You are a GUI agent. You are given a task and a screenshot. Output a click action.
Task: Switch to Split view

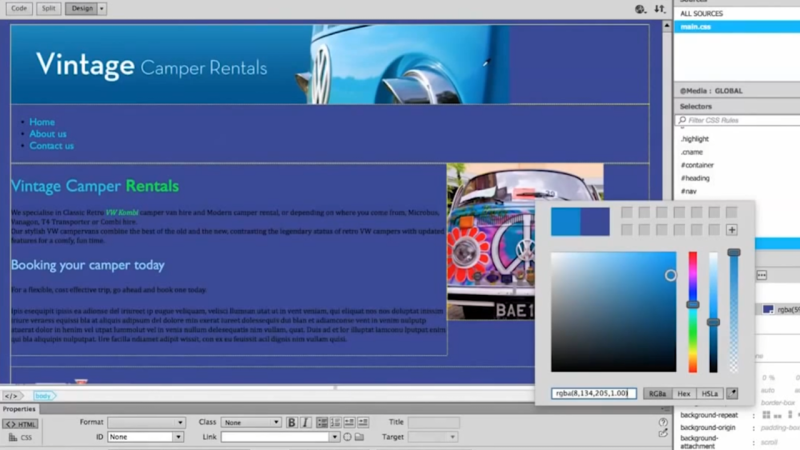48,8
